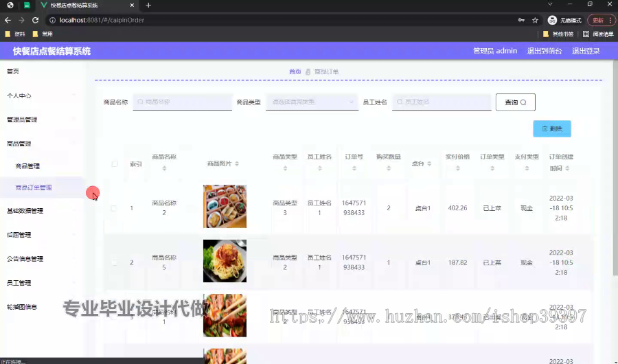Focus the 商品名称 search input
Screen dimensions: 618x364
(183, 102)
